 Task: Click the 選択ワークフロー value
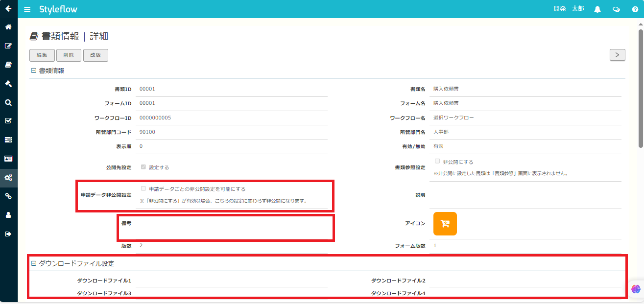tap(454, 117)
